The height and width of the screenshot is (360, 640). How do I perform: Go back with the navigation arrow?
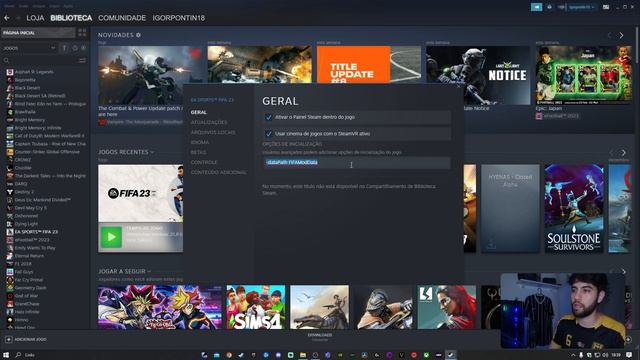(7, 18)
